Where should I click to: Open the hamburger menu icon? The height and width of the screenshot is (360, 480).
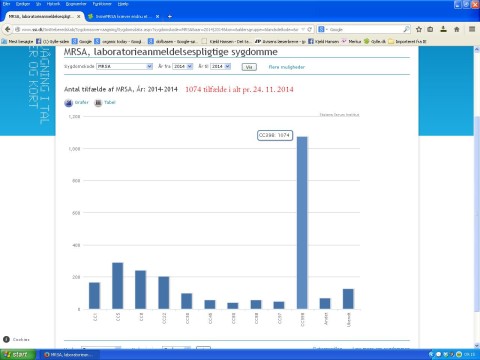tap(472, 29)
